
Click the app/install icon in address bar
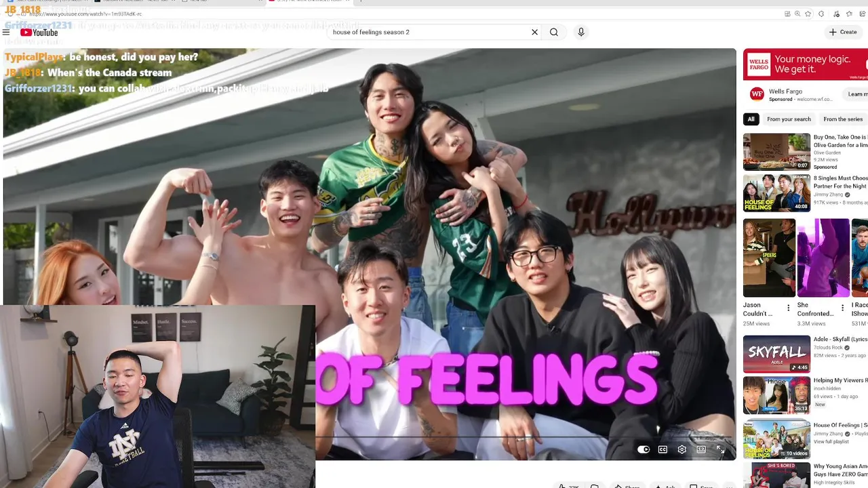[x=787, y=14]
